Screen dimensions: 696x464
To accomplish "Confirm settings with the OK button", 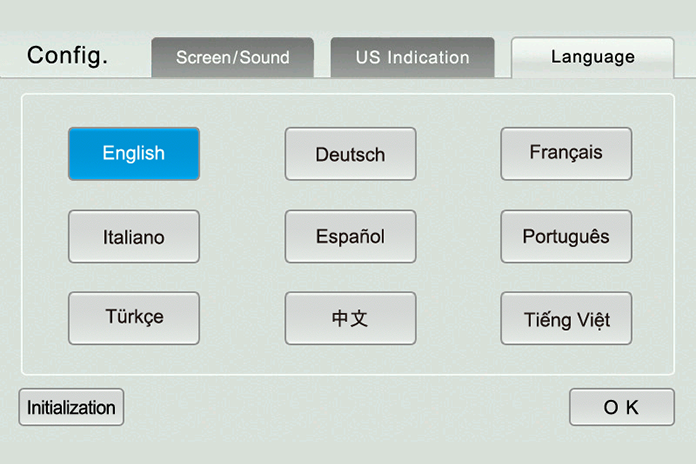I will 622,407.
